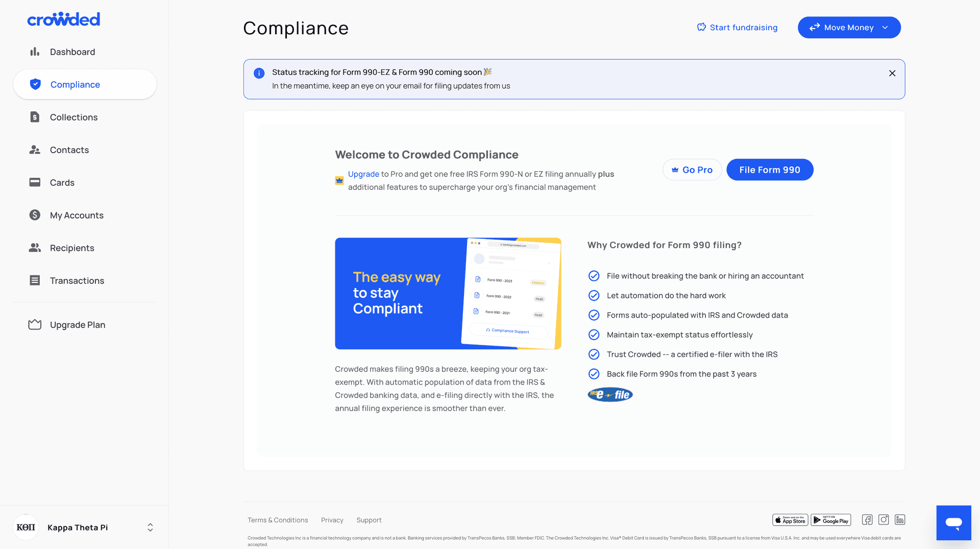Click the Transactions list icon

pyautogui.click(x=35, y=280)
